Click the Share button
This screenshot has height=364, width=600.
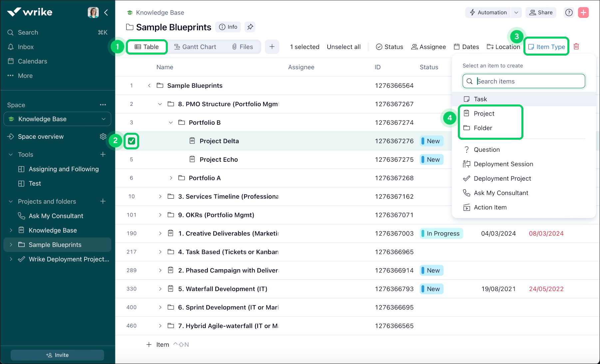coord(541,13)
